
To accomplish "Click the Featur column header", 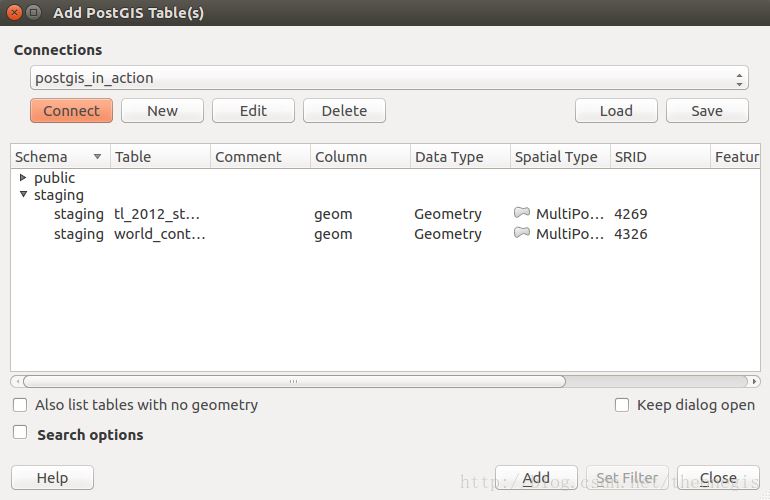I will click(736, 157).
